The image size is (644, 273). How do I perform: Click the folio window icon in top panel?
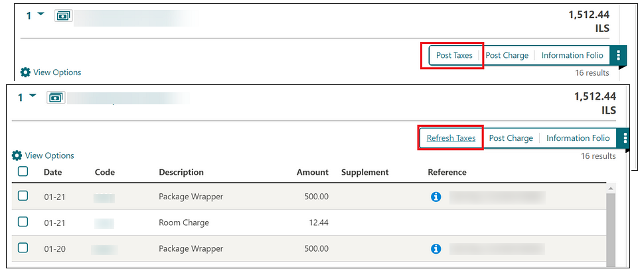click(x=63, y=15)
